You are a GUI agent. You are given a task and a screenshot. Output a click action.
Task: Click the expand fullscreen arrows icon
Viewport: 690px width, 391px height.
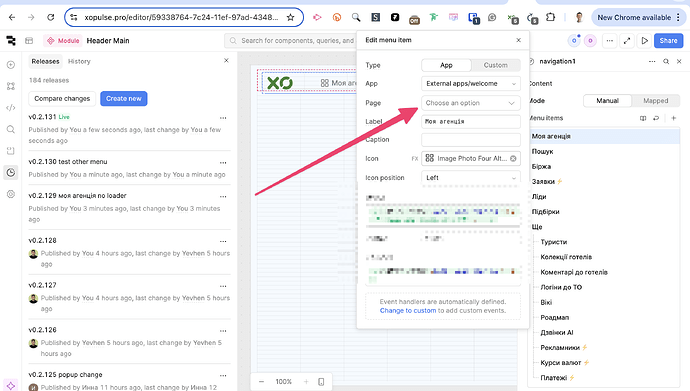point(627,40)
